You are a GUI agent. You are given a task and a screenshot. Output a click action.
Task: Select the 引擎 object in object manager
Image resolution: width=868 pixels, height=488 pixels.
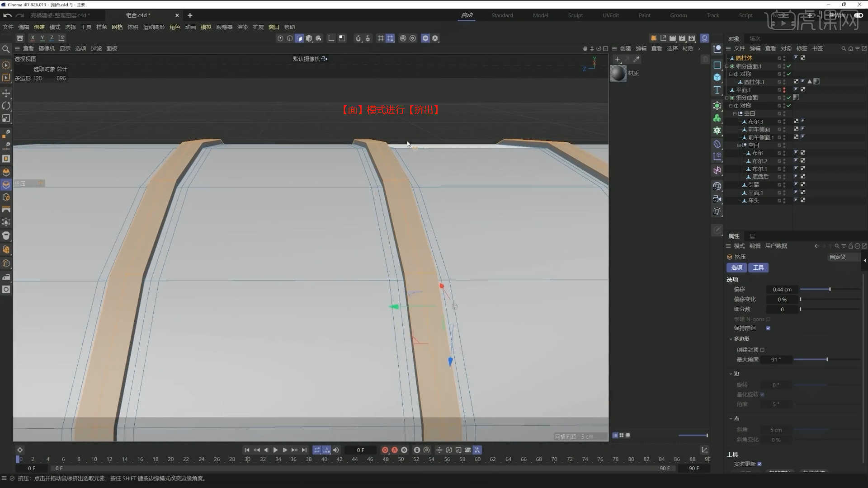[753, 185]
